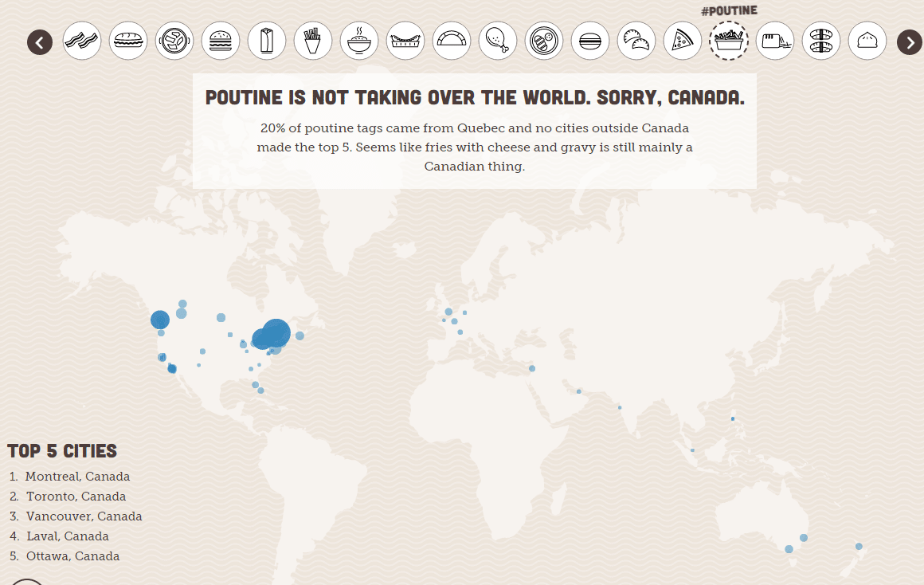Image resolution: width=924 pixels, height=585 pixels.
Task: Open the steamed bao icon
Action: click(867, 41)
